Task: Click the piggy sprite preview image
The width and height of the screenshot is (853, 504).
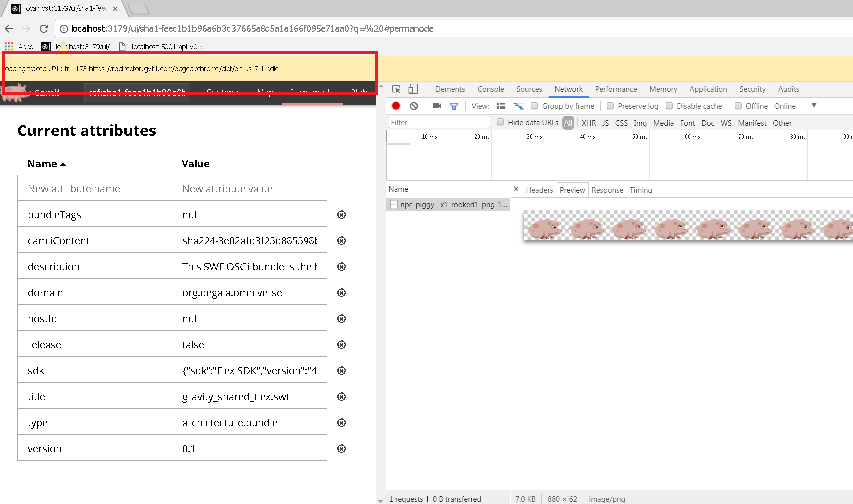Action: tap(688, 225)
